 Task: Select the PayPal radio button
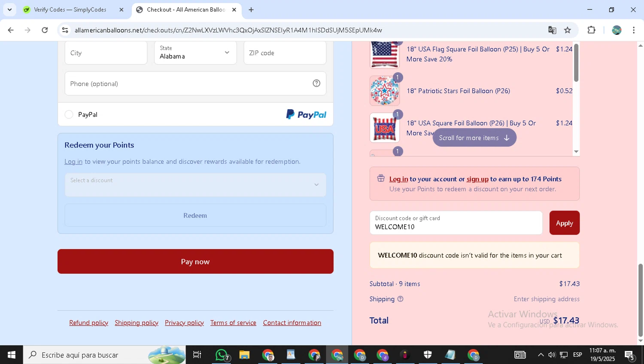coord(69,114)
